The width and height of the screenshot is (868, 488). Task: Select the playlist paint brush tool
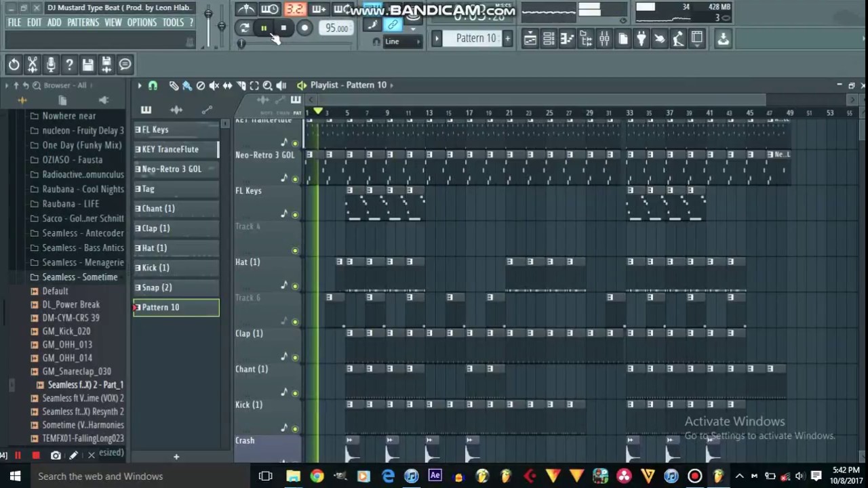click(187, 85)
